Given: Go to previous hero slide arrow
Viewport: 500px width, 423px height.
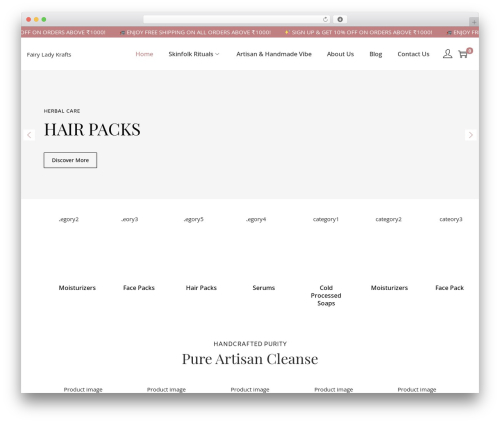Looking at the screenshot, I should coord(29,135).
